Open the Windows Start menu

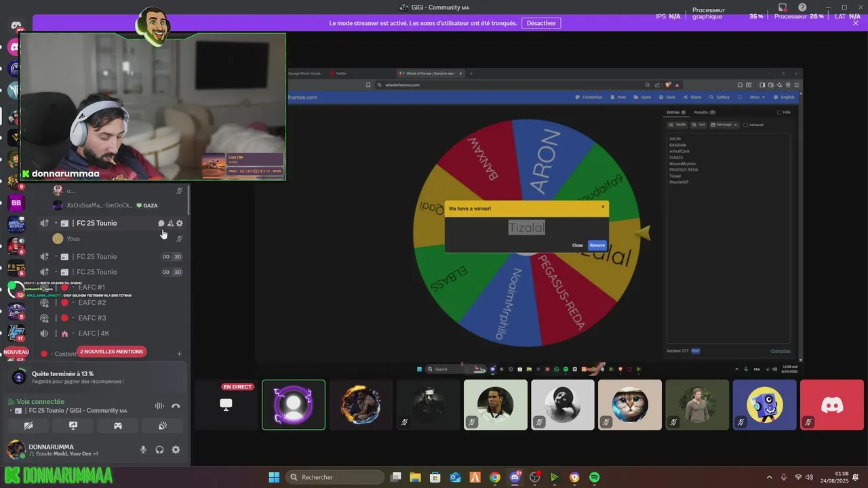coord(274,477)
